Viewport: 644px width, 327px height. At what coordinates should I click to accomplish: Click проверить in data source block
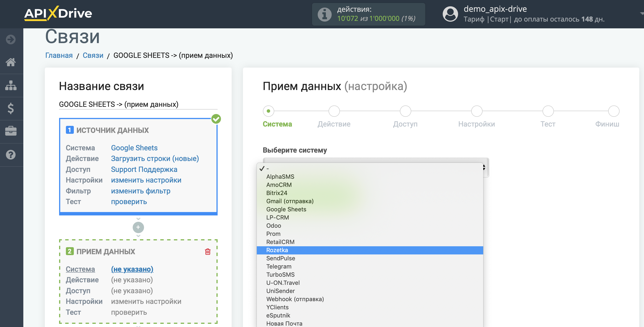tap(129, 202)
